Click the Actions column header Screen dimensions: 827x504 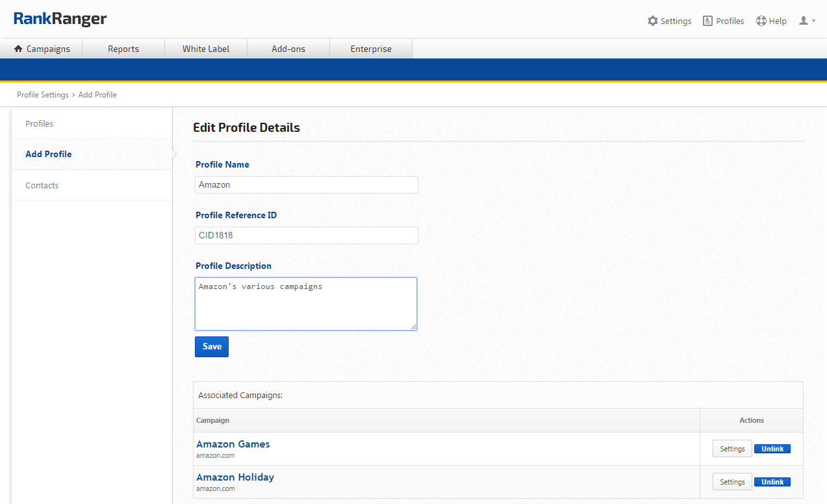click(x=752, y=420)
